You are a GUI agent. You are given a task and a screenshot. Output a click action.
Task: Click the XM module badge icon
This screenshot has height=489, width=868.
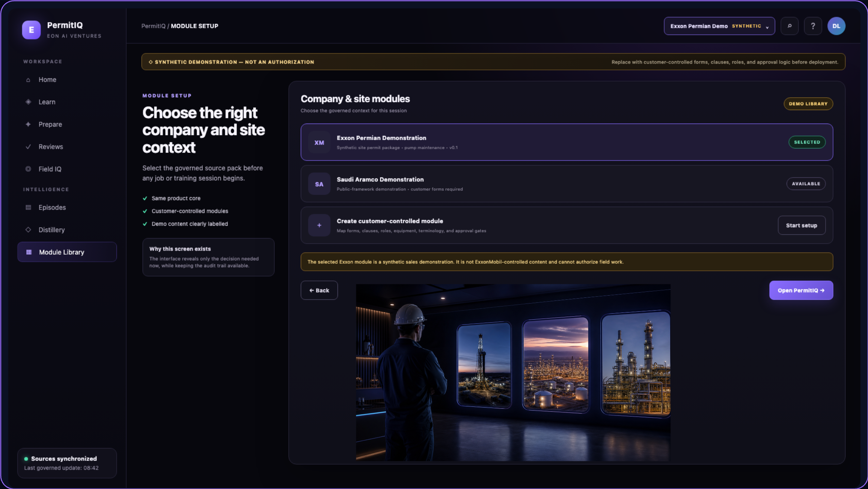click(319, 143)
